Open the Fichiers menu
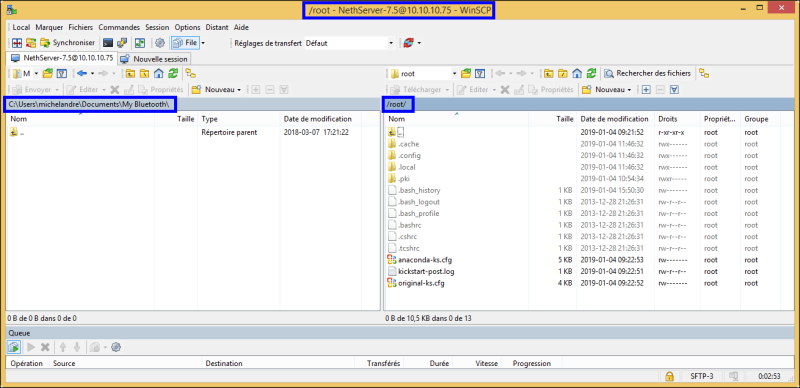 tap(81, 27)
